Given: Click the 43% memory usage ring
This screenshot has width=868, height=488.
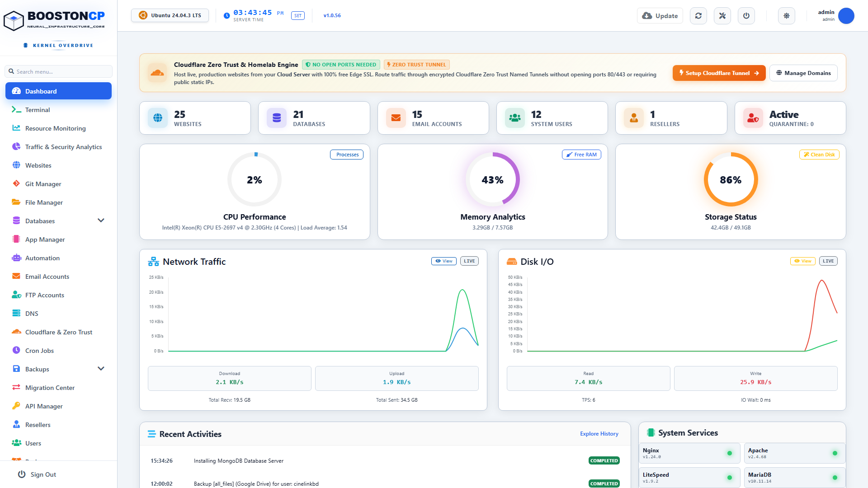Looking at the screenshot, I should point(493,179).
